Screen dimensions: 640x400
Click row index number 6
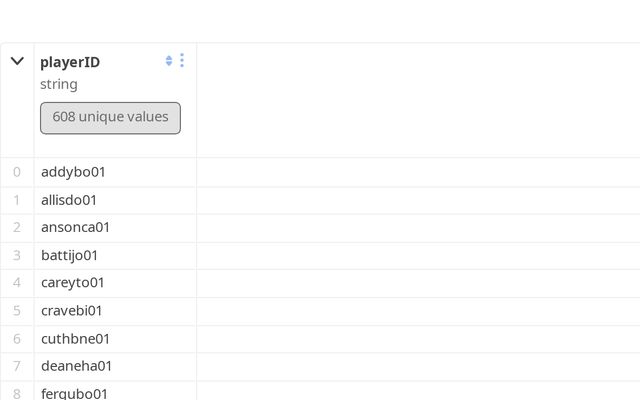pos(17,339)
